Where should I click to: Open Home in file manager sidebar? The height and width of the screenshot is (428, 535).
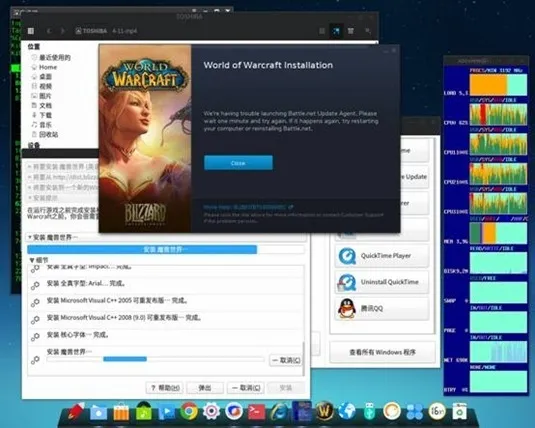[x=44, y=67]
